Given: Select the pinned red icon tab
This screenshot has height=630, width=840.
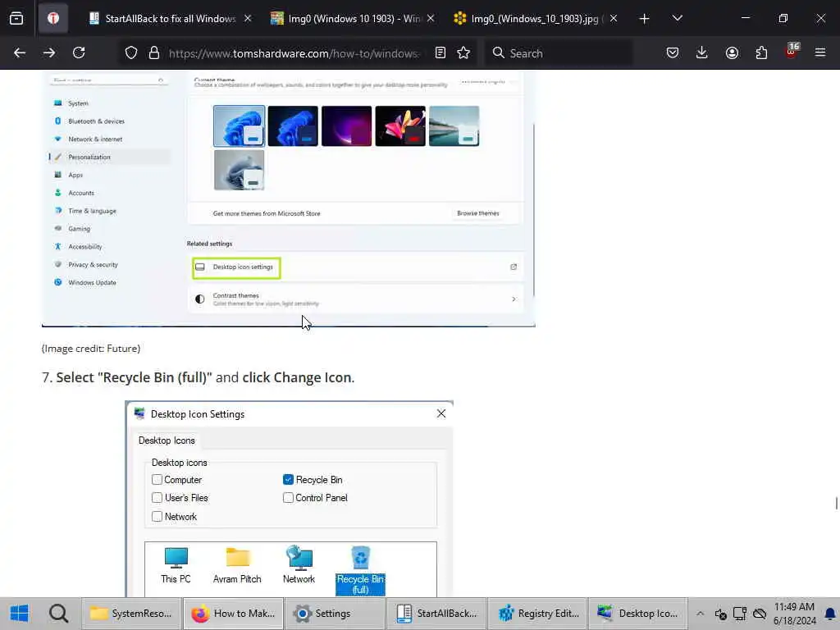Looking at the screenshot, I should [53, 19].
